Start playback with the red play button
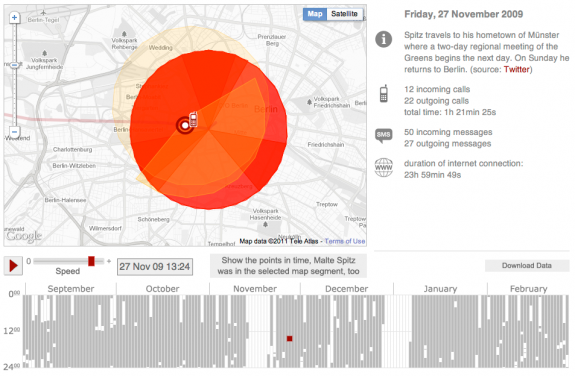 pos(13,266)
